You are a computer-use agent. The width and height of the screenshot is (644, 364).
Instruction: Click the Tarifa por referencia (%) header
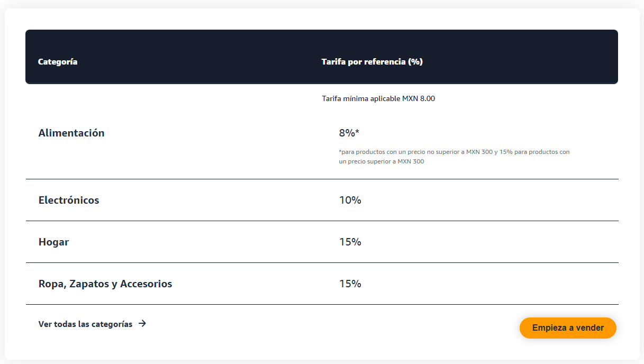[372, 62]
